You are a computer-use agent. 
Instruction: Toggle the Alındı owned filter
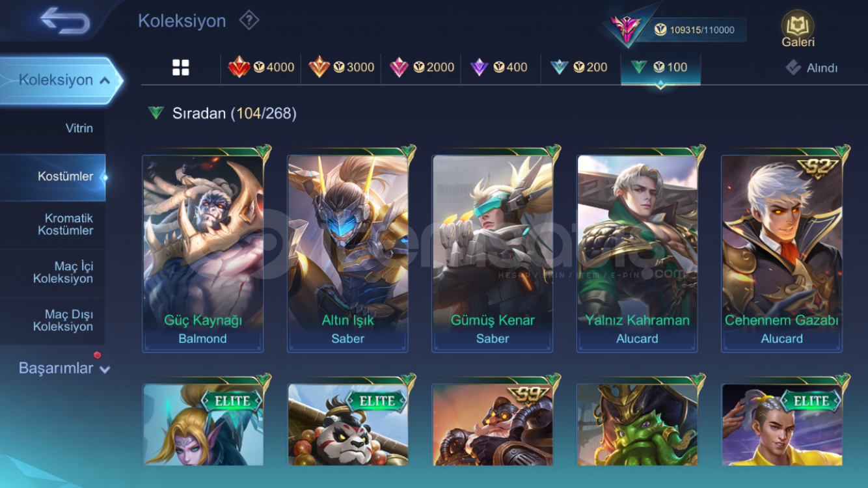pyautogui.click(x=811, y=68)
